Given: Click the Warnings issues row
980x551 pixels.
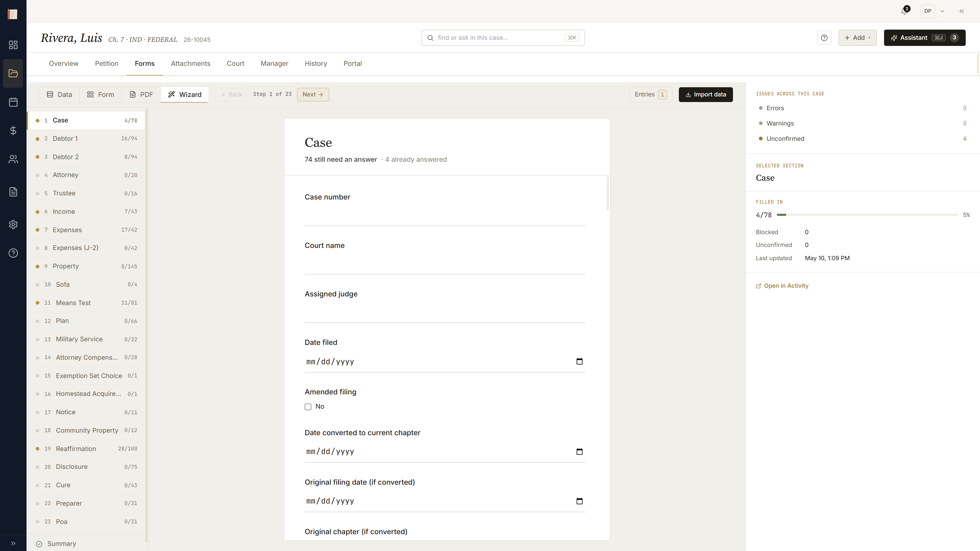Looking at the screenshot, I should [862, 123].
